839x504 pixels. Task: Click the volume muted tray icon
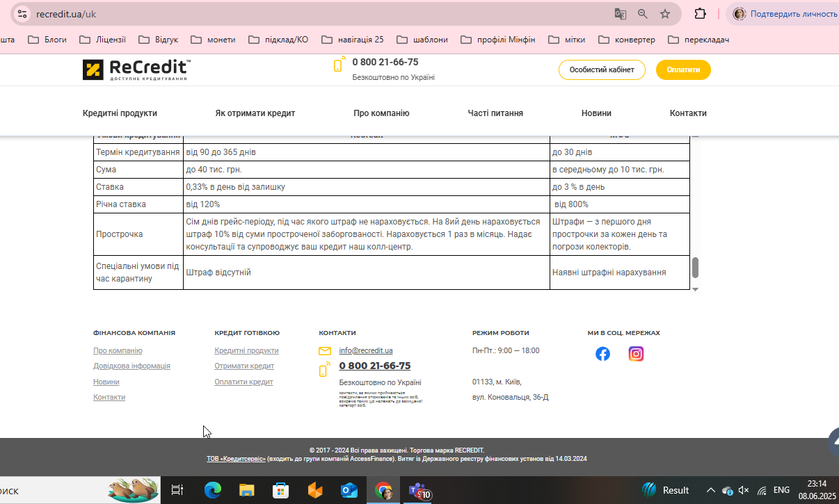click(744, 490)
